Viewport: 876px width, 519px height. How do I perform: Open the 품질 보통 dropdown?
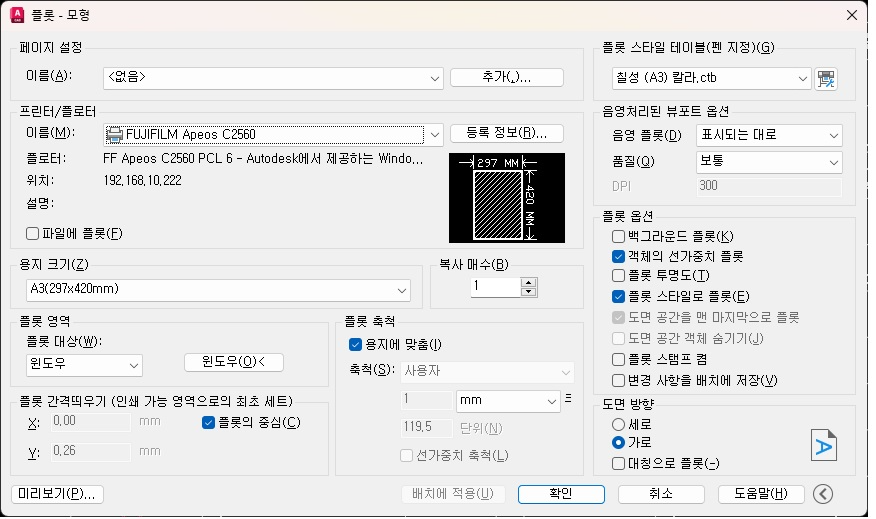coord(769,162)
